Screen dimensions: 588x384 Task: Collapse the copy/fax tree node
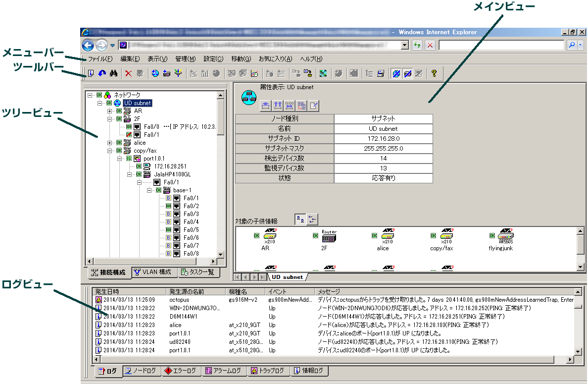click(x=109, y=151)
